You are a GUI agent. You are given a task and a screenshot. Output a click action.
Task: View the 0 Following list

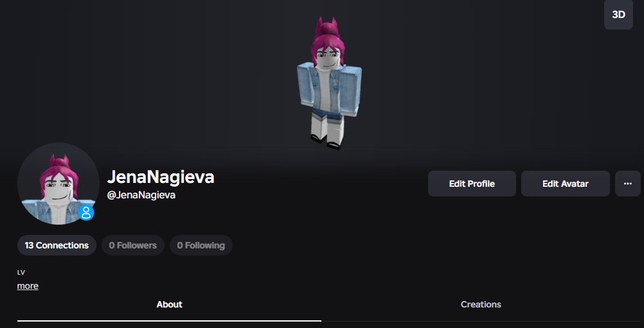tap(201, 245)
